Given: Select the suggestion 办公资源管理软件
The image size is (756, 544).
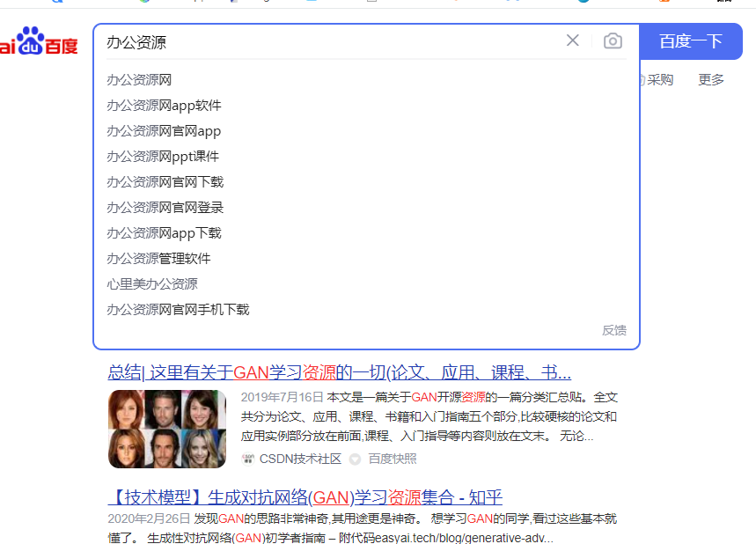Looking at the screenshot, I should [158, 259].
